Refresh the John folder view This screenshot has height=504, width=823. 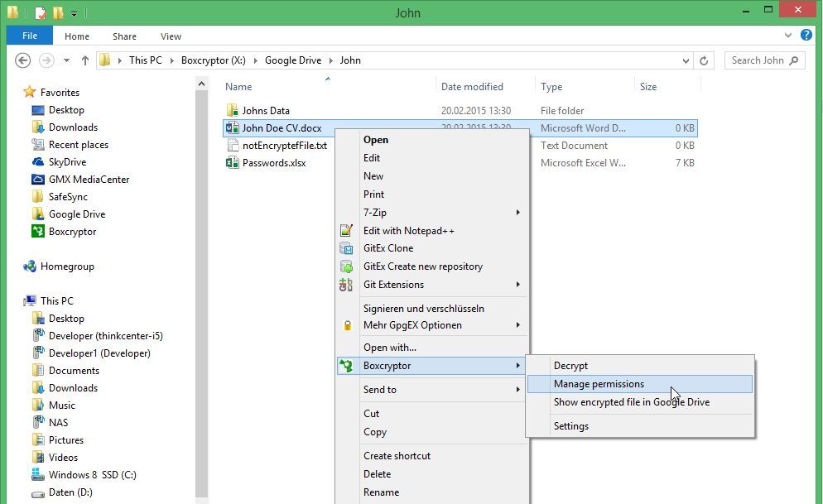click(x=703, y=60)
